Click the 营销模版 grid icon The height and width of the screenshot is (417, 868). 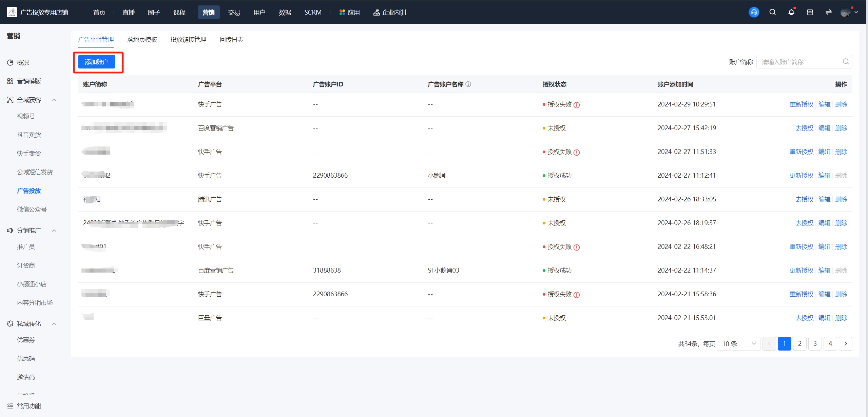[x=10, y=81]
